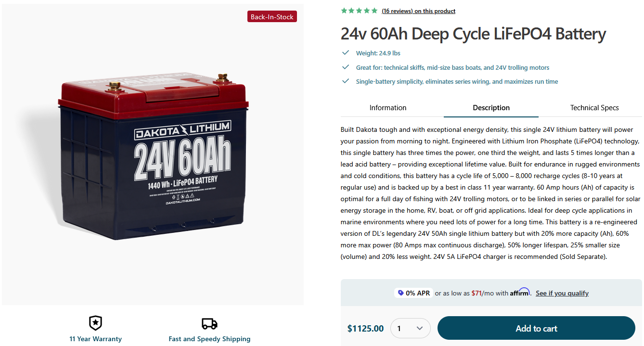Click the battery product image

pyautogui.click(x=153, y=159)
